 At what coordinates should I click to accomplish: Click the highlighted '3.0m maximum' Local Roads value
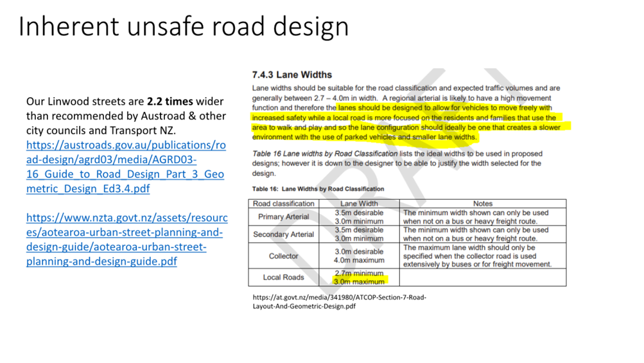[360, 282]
